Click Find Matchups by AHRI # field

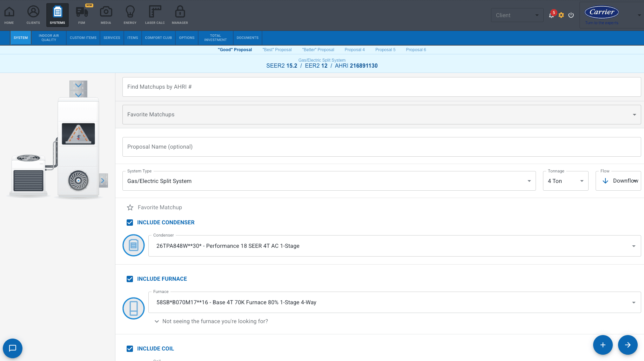click(x=382, y=87)
